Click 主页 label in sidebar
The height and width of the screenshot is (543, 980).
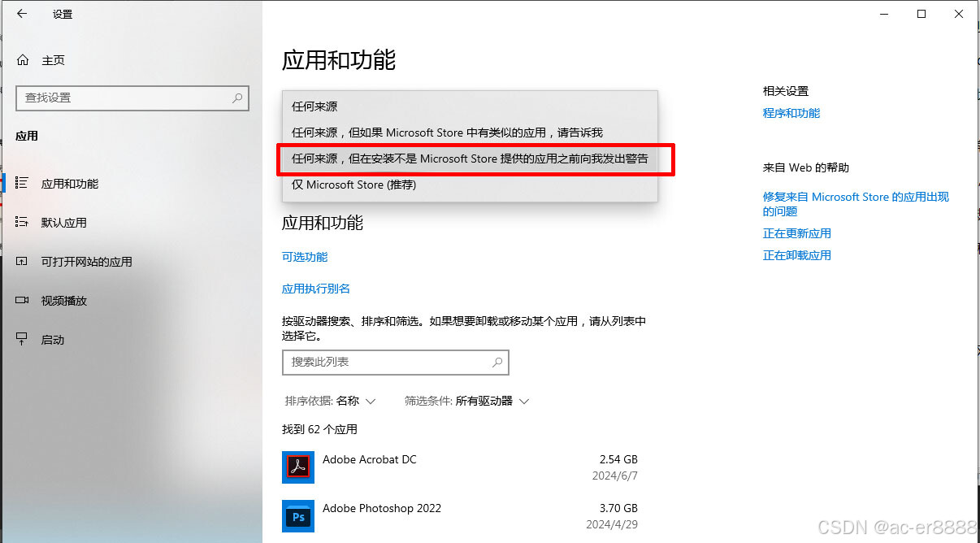[53, 60]
